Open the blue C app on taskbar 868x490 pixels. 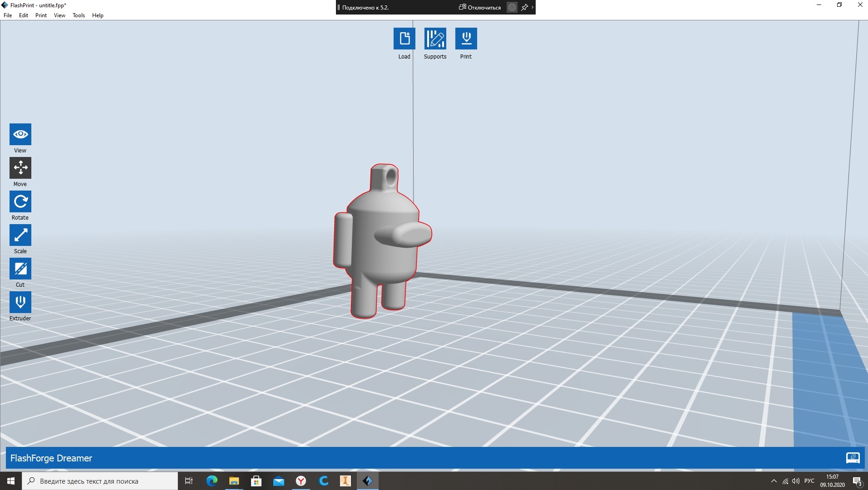[x=323, y=481]
